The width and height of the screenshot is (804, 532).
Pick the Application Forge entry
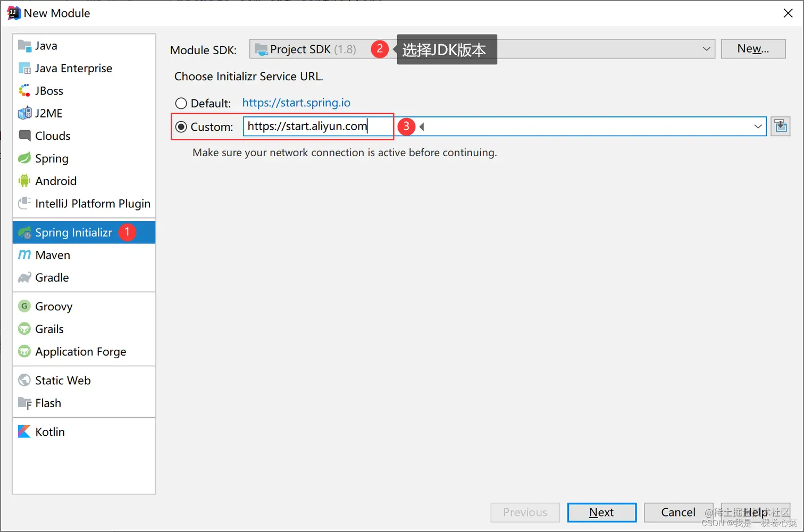84,351
